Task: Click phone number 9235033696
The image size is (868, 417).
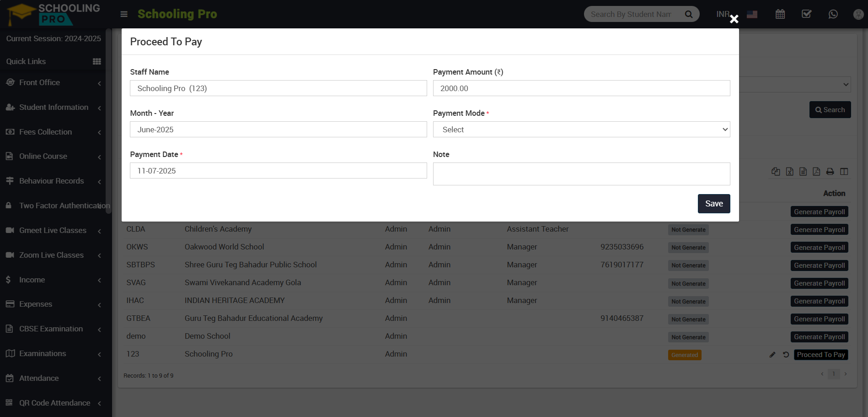Action: tap(622, 247)
